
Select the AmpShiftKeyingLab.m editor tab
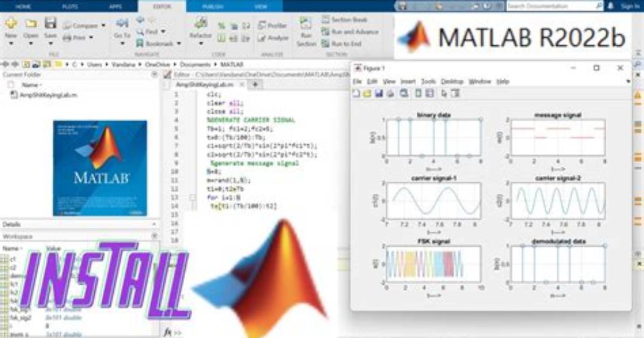click(204, 84)
